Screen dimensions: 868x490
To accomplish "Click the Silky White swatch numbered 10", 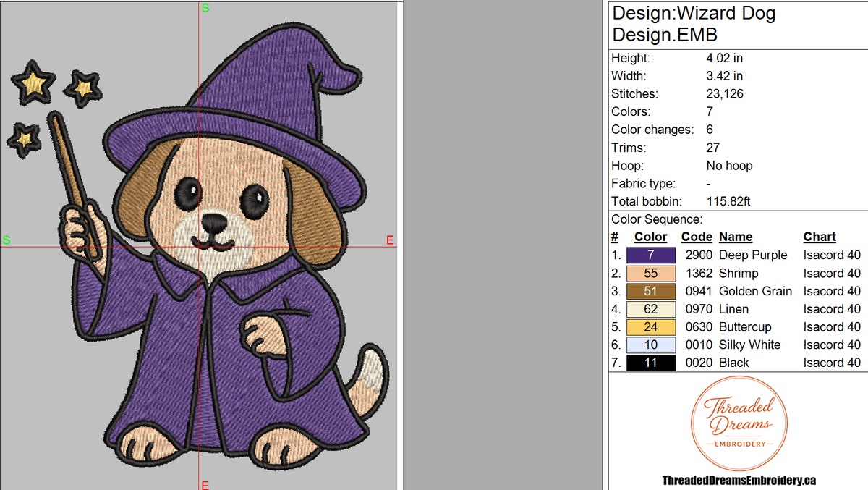I will (651, 345).
